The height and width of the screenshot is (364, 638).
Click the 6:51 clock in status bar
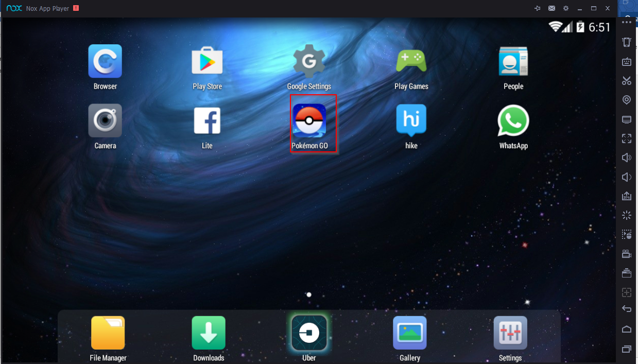click(599, 27)
